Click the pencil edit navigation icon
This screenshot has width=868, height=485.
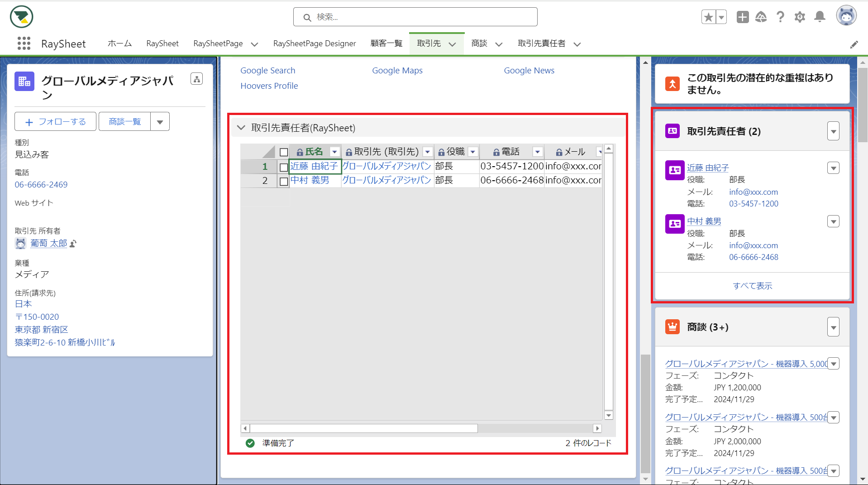[854, 44]
